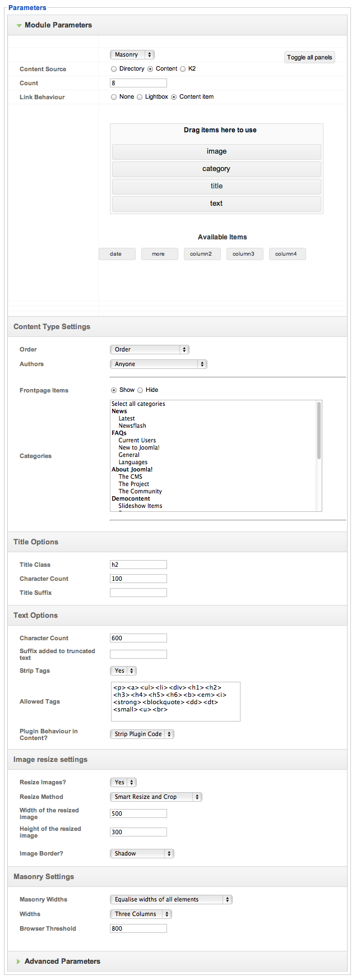Click the Title Class input field
The image size is (356, 980).
pyautogui.click(x=138, y=565)
